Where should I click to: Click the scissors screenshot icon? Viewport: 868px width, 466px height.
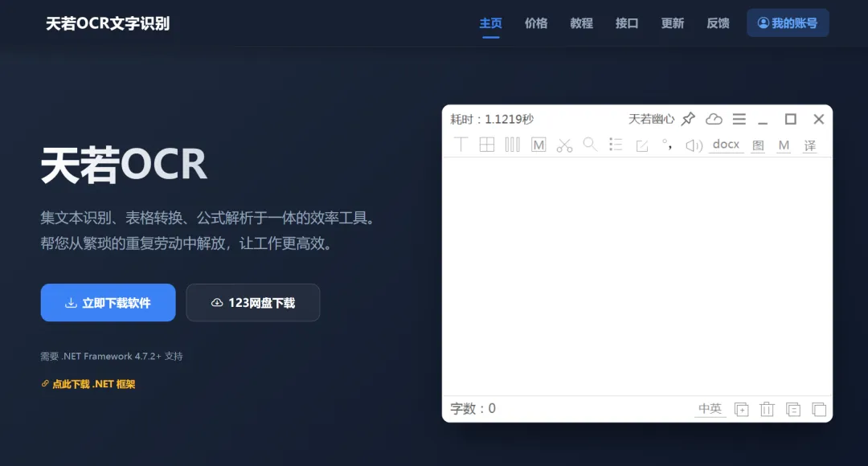(564, 145)
